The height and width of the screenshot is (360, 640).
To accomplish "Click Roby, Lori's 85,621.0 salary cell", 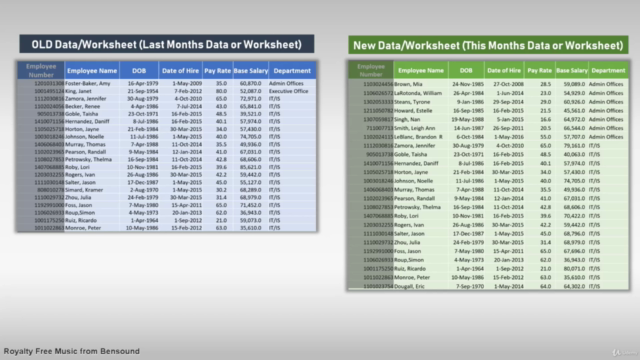I will (x=251, y=167).
